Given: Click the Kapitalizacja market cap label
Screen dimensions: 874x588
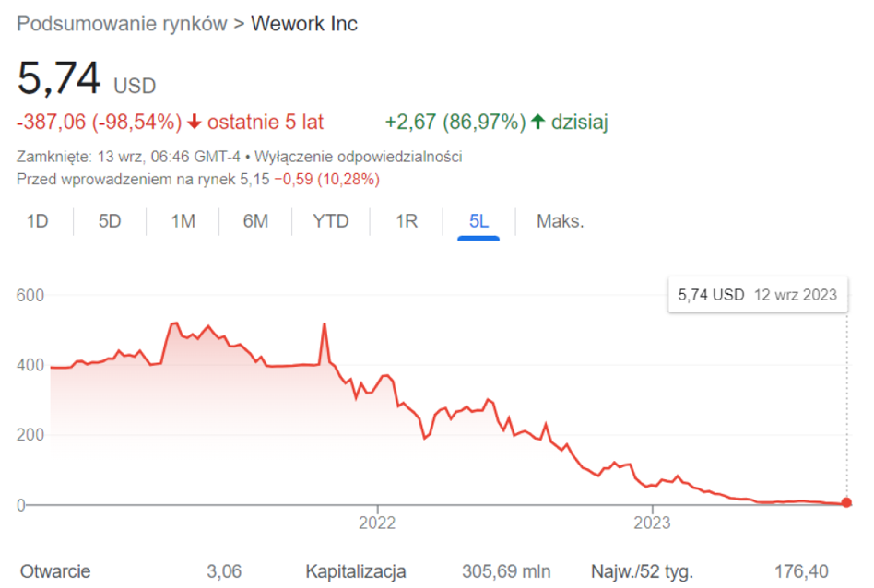Looking at the screenshot, I should click(356, 571).
